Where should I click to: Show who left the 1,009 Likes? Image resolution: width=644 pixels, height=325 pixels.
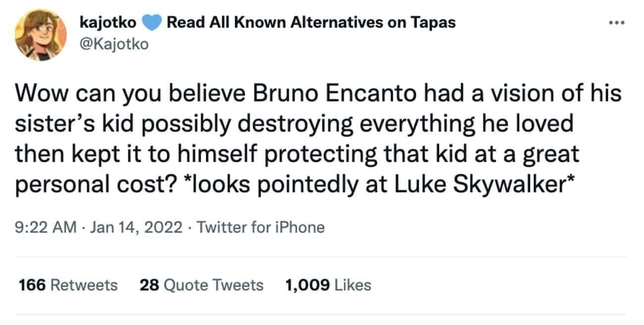[x=327, y=285]
